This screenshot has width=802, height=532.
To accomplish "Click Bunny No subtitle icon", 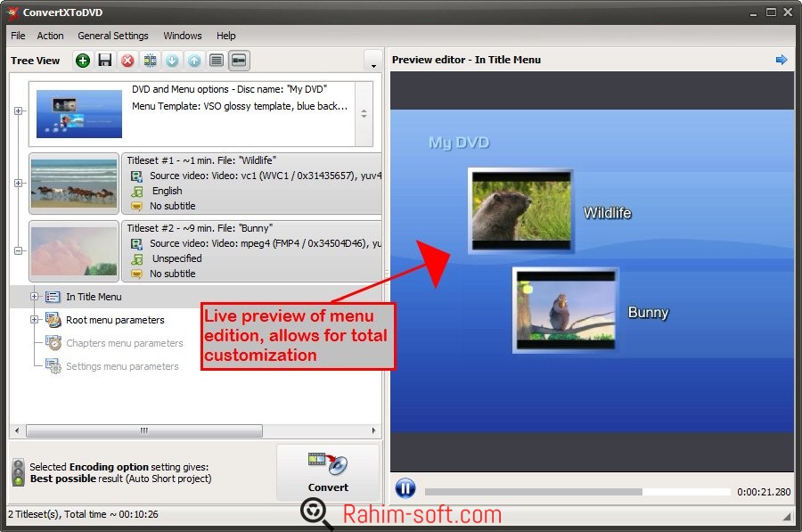I will pos(136,274).
